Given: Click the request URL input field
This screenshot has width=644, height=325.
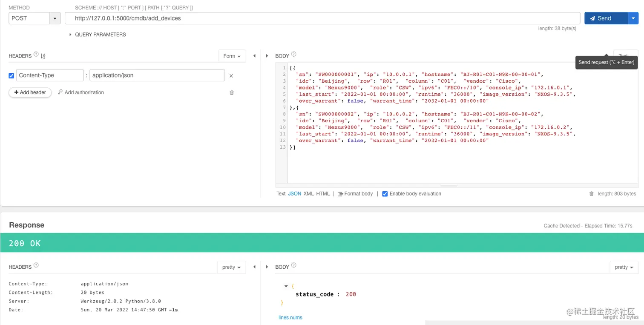Looking at the screenshot, I should point(322,18).
